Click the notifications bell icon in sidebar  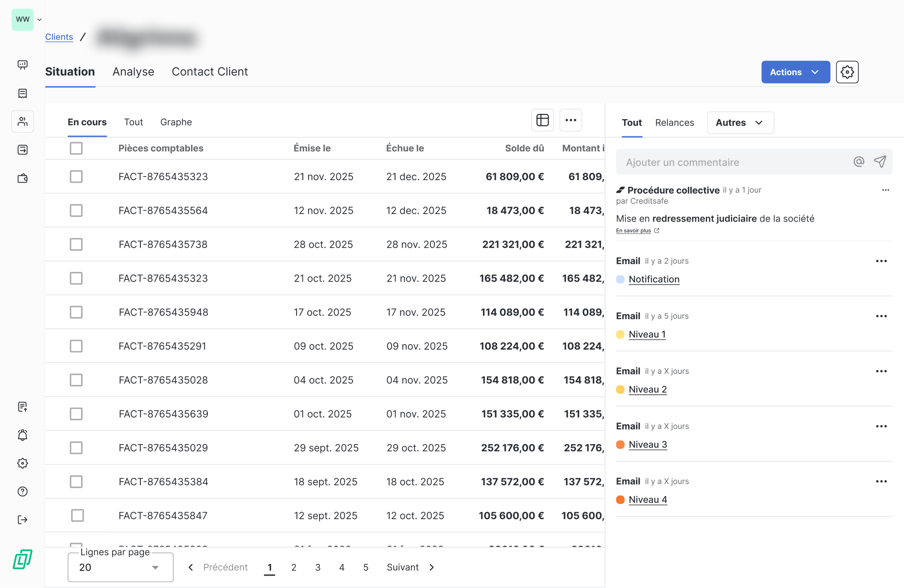(x=23, y=435)
